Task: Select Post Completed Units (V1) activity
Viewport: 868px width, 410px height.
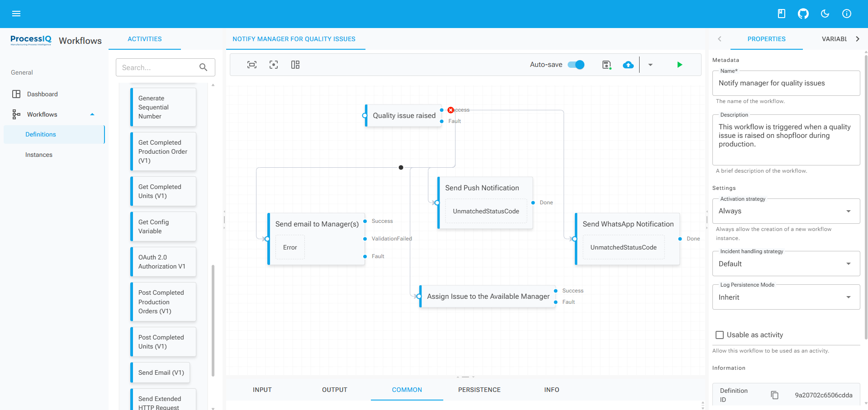Action: pyautogui.click(x=163, y=342)
